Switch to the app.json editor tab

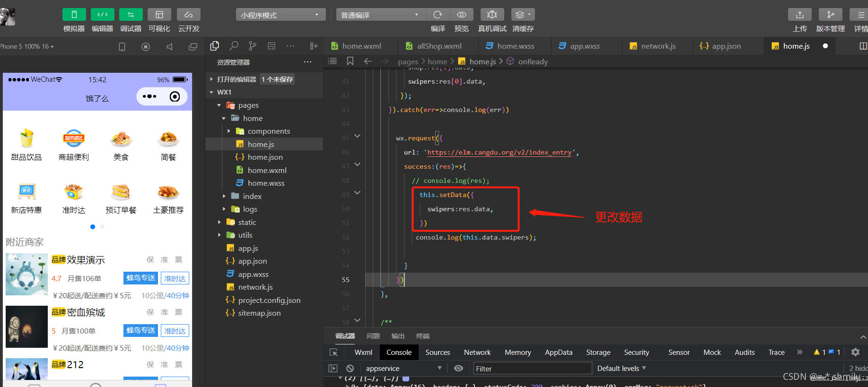727,46
